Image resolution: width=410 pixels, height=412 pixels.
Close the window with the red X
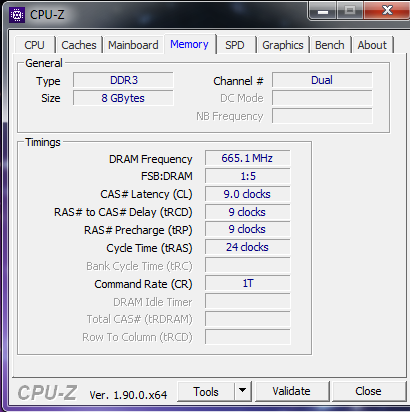387,11
